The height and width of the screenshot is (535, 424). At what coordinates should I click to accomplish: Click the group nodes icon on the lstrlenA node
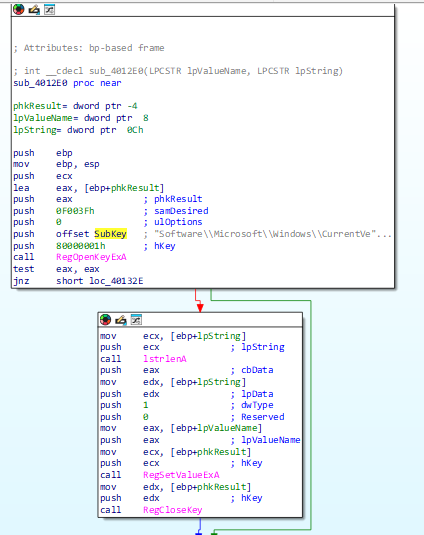coord(136,320)
